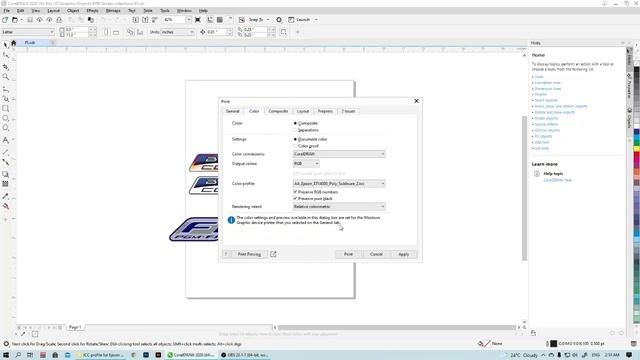Switch to Composite tab in Print dialog

coord(278,111)
